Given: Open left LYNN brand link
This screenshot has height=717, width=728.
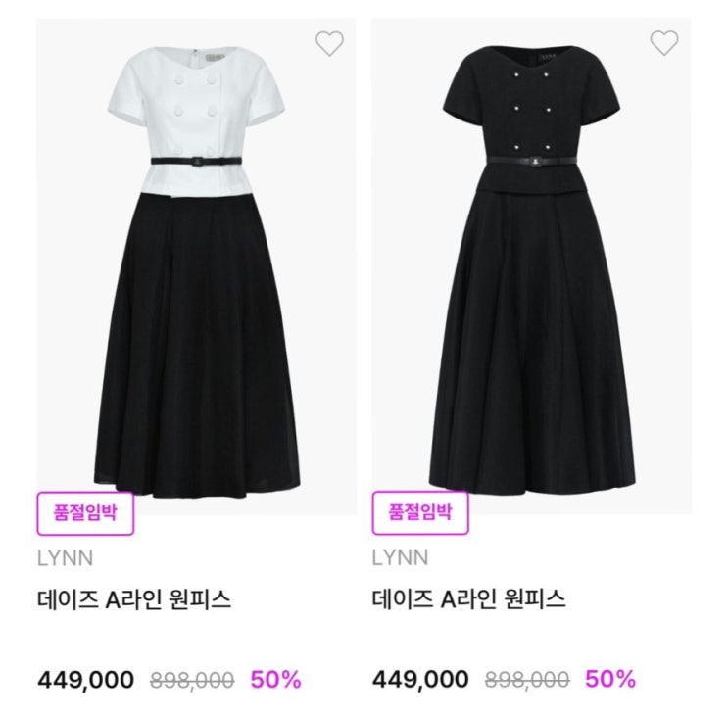Looking at the screenshot, I should click(65, 558).
